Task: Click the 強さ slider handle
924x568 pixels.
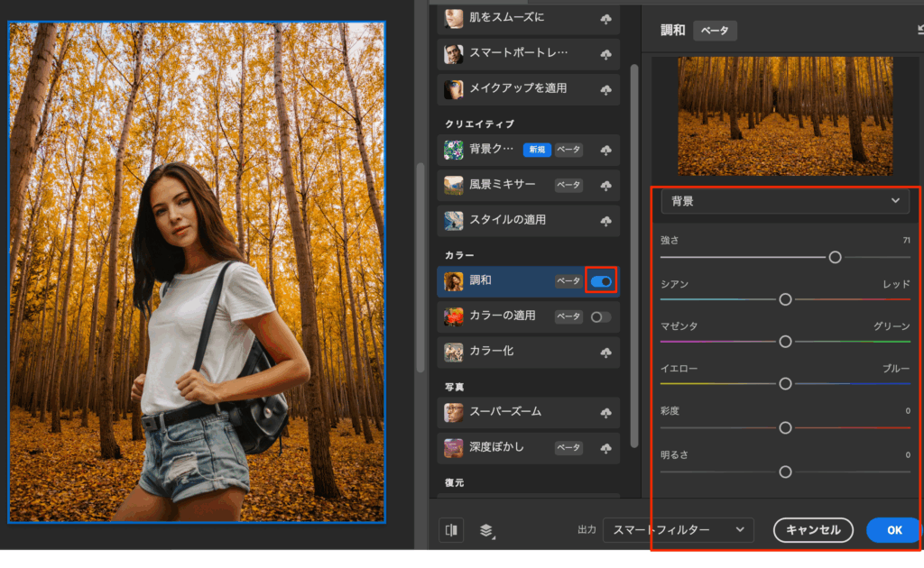Action: coord(835,257)
